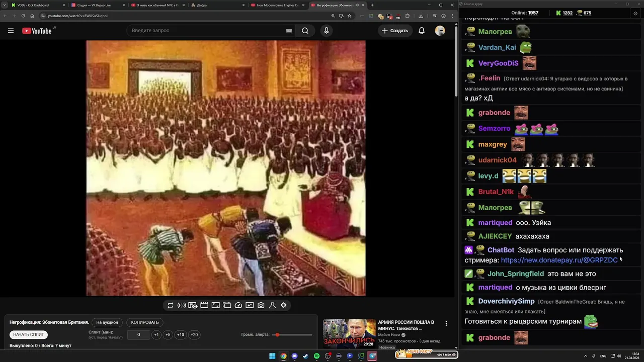Viewport: 644px width, 362px height.
Task: Bookmark this page with star icon
Action: 349,16
